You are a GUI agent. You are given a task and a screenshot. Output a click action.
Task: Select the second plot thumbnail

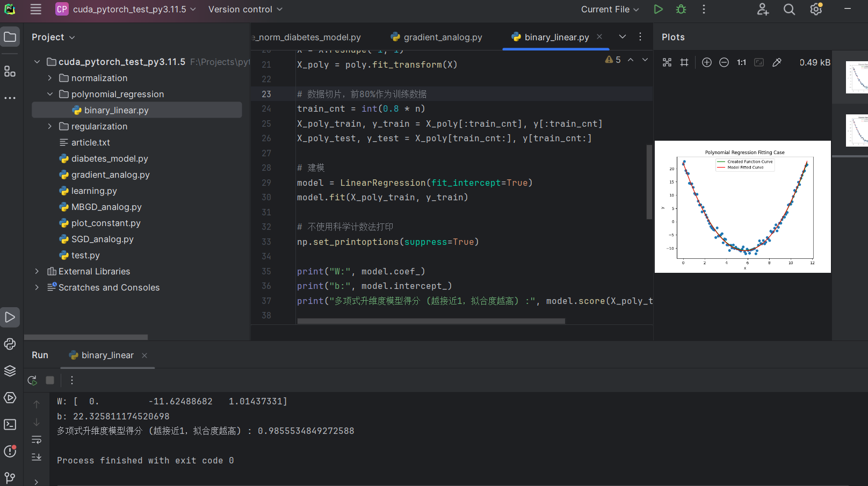(857, 130)
